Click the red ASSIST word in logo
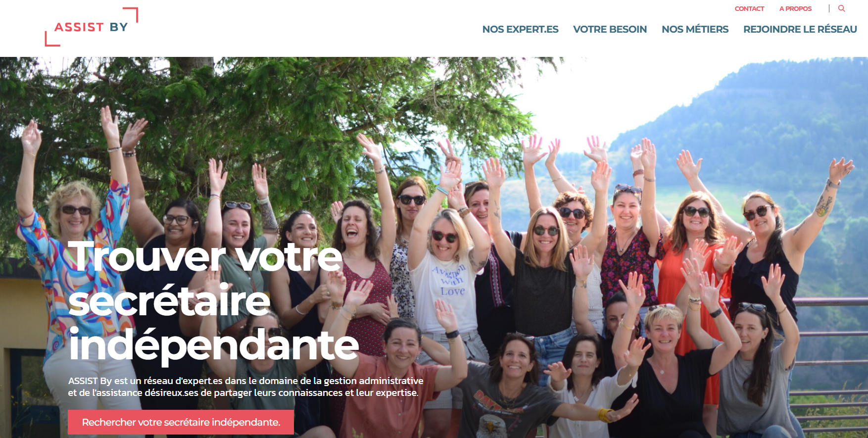868x438 pixels. (79, 27)
